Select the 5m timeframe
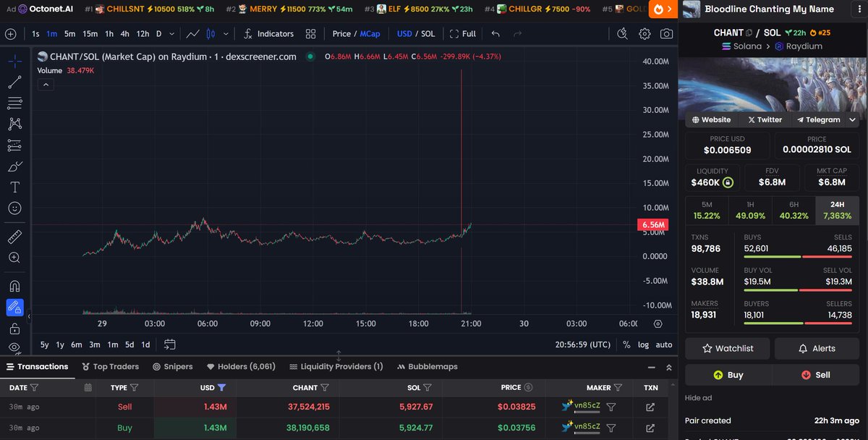The height and width of the screenshot is (440, 868). (x=69, y=34)
